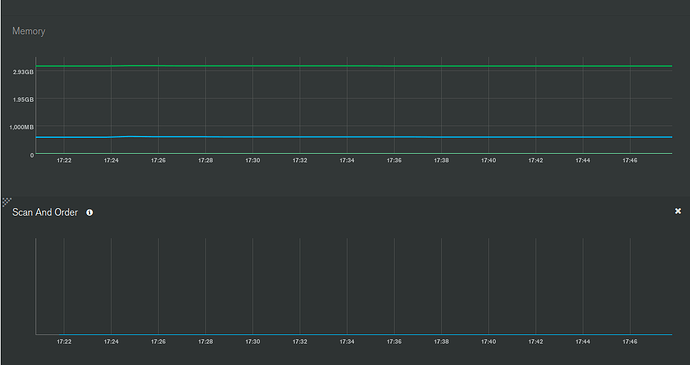Click 17:40 on the Scan And Order time axis
The width and height of the screenshot is (690, 365).
(x=488, y=342)
